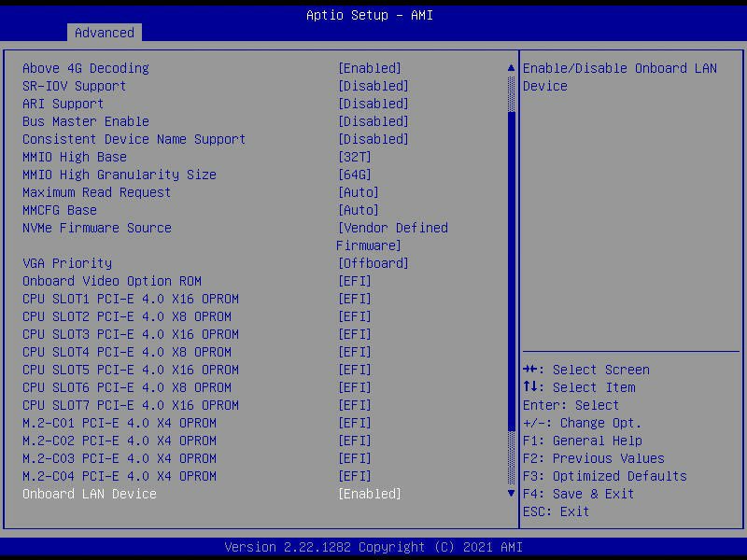Toggle ARI Support [Disabled] value
Screen dimensions: 747x560
373,104
